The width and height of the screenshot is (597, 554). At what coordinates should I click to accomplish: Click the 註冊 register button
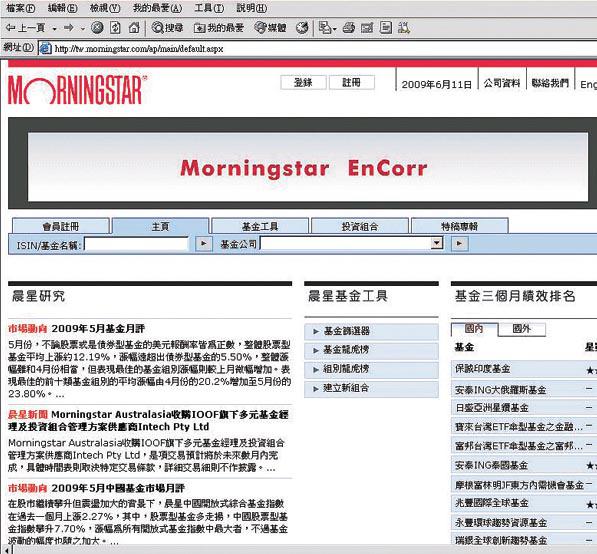point(351,82)
